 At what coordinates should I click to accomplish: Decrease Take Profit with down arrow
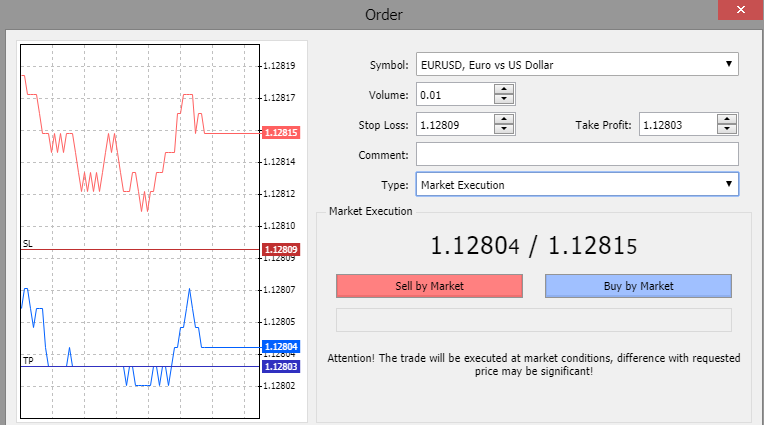[x=727, y=130]
